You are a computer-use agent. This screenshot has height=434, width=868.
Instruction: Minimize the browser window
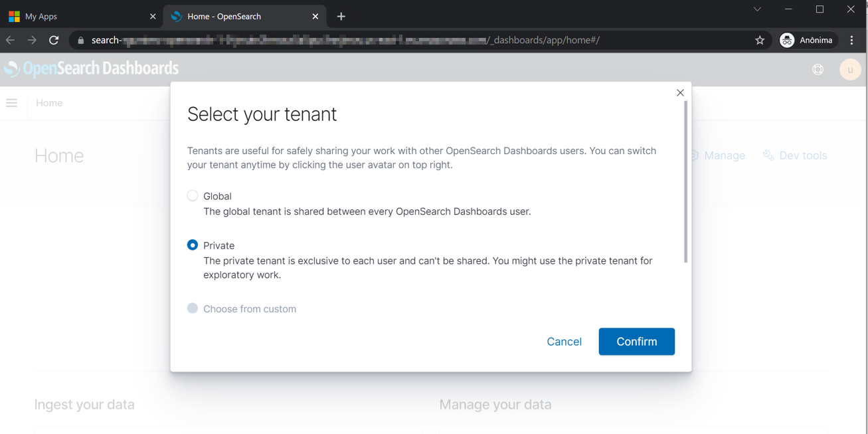pyautogui.click(x=788, y=9)
